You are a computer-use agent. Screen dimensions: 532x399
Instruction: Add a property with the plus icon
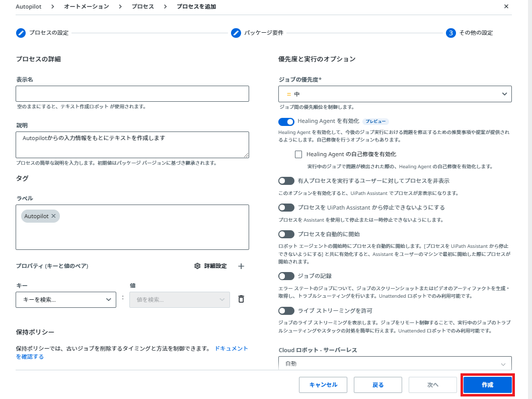pos(241,266)
